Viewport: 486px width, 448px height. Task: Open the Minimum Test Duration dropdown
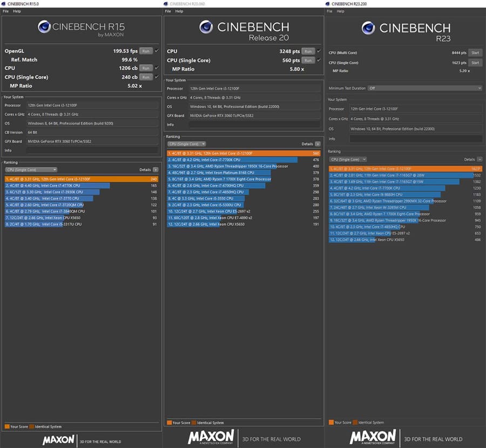(424, 89)
